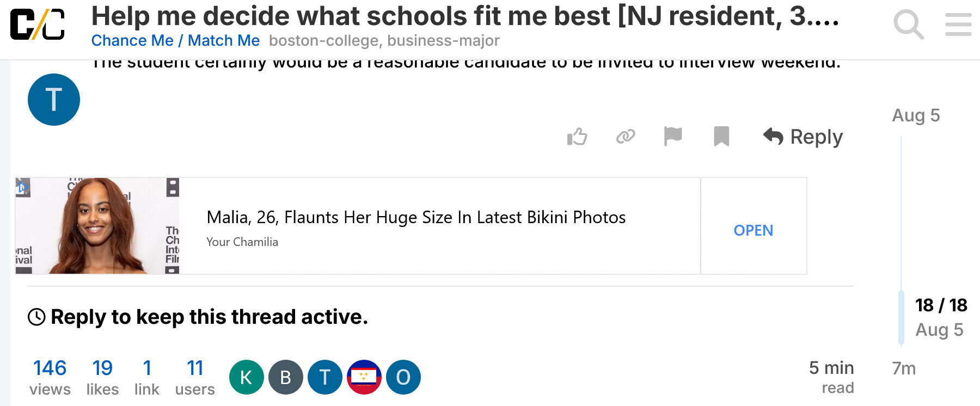The image size is (980, 406).
Task: Open the Chance Me / Match Me category
Action: point(175,41)
